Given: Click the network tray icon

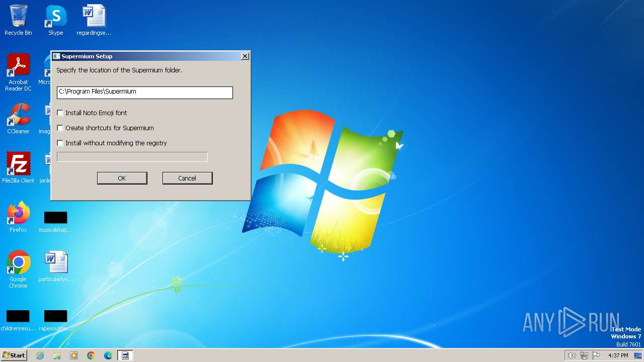Looking at the screenshot, I should 584,355.
